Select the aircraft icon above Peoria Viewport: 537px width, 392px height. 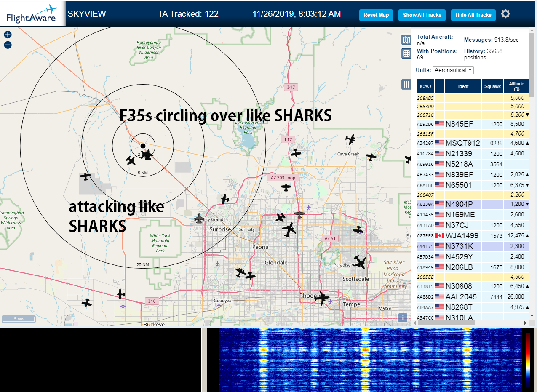[289, 230]
